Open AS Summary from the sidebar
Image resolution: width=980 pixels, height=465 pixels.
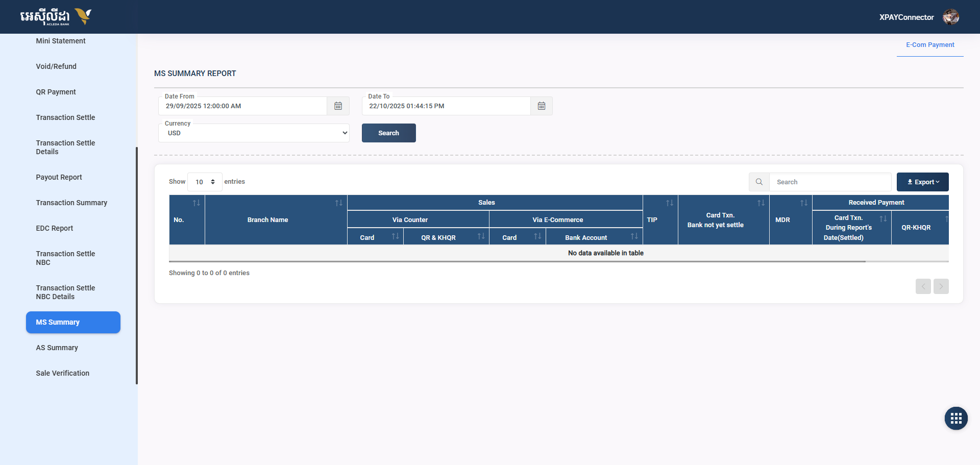pyautogui.click(x=57, y=348)
